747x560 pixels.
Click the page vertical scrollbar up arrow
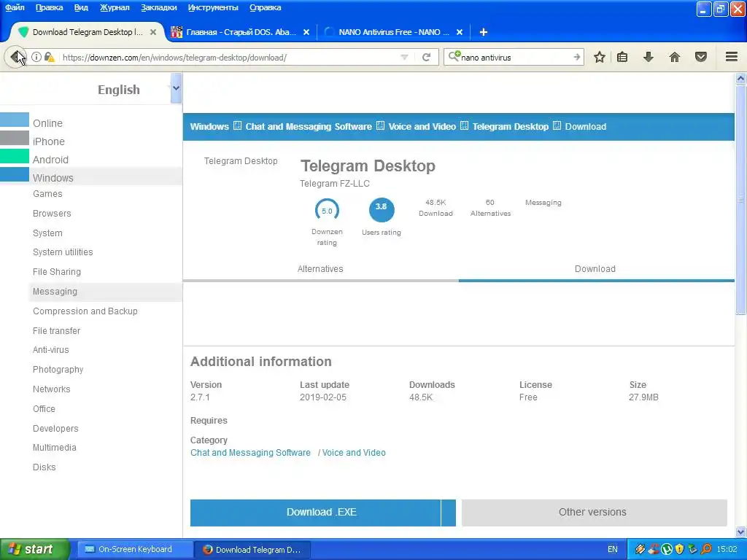coord(741,79)
